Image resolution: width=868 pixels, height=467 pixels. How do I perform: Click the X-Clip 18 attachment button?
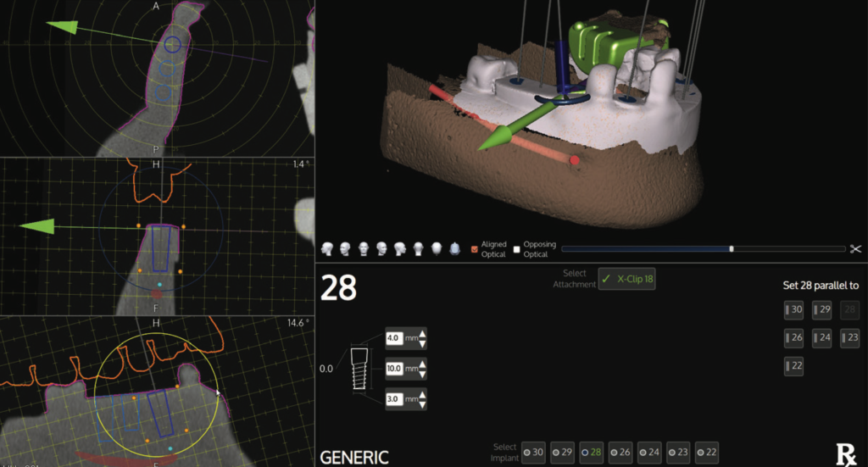click(x=626, y=279)
